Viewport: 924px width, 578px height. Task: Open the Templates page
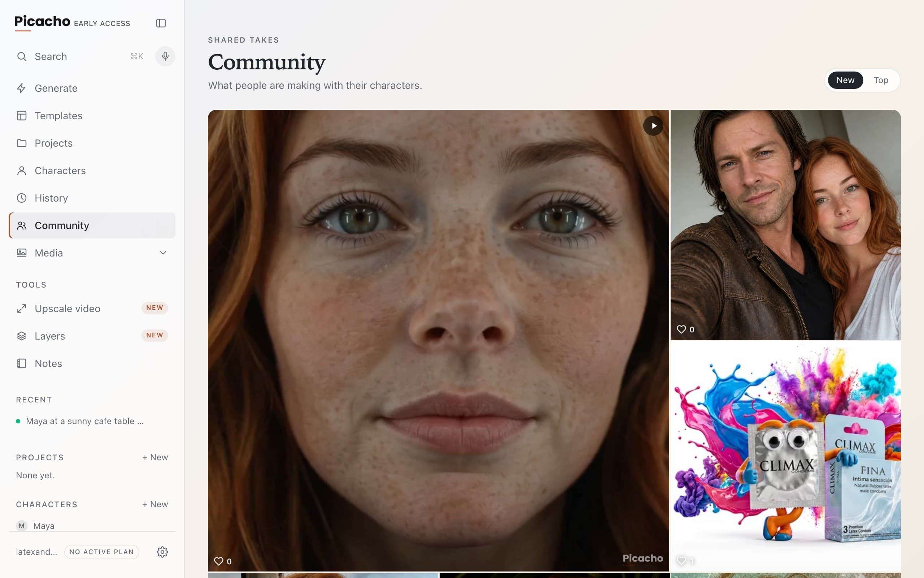(92, 116)
